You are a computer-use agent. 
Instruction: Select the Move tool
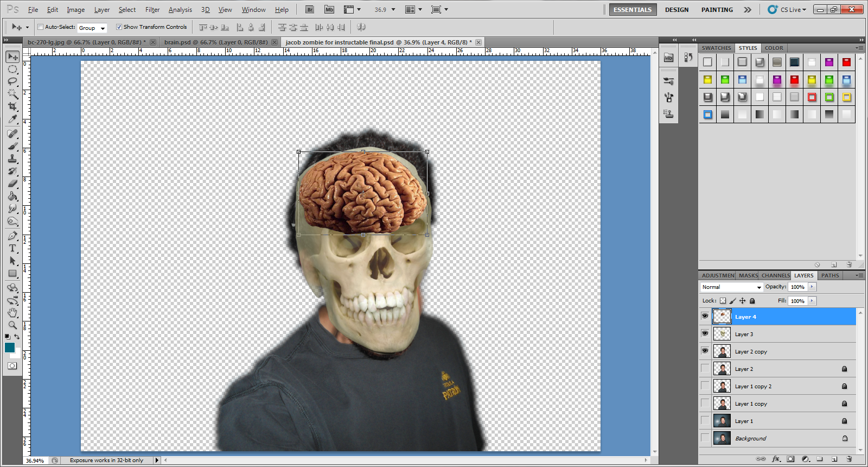(12, 56)
